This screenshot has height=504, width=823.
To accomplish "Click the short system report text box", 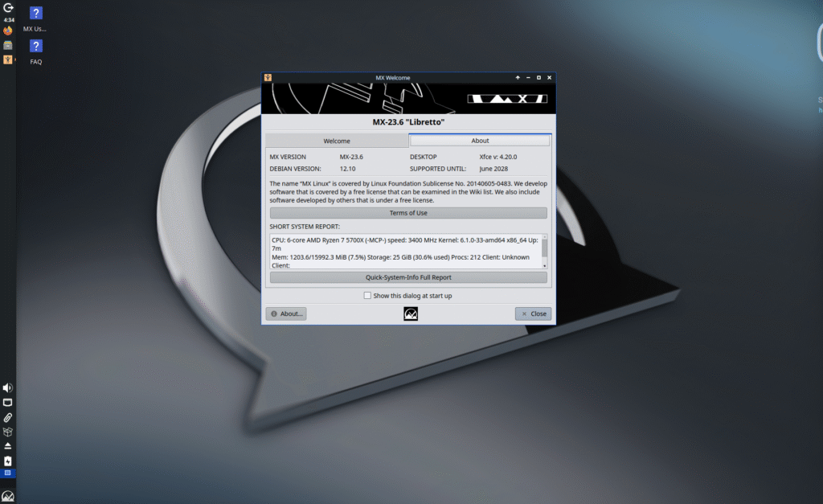I will point(406,252).
